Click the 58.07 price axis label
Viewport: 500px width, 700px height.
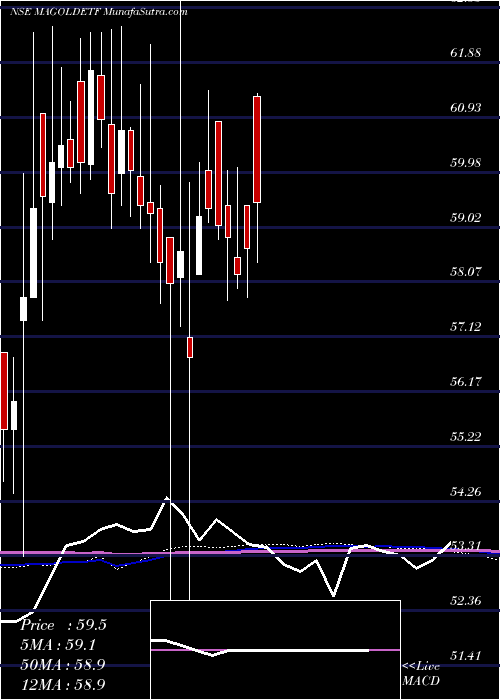[x=465, y=271]
